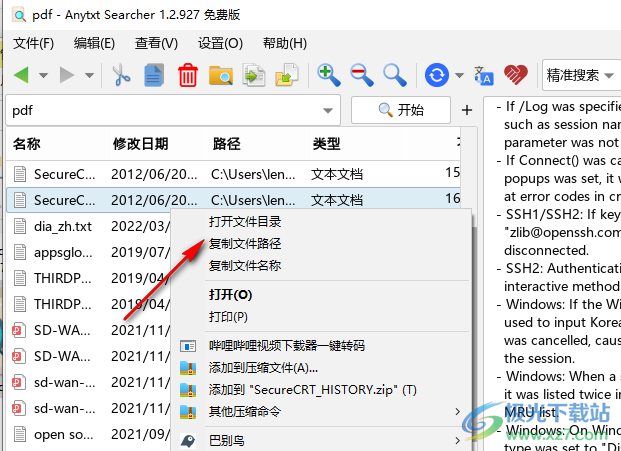Viewport: 621px width, 451px height.
Task: Click the dia_zh.txt file name
Action: pyautogui.click(x=63, y=226)
